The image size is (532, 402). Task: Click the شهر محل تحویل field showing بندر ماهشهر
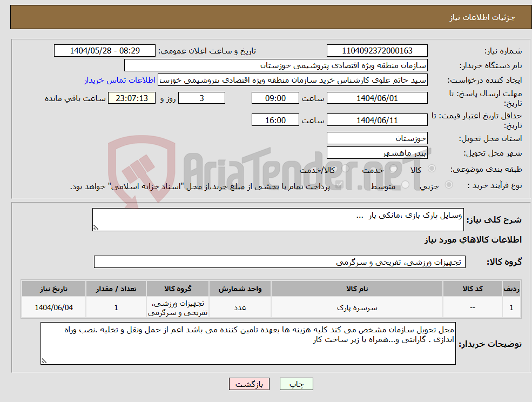pyautogui.click(x=376, y=152)
